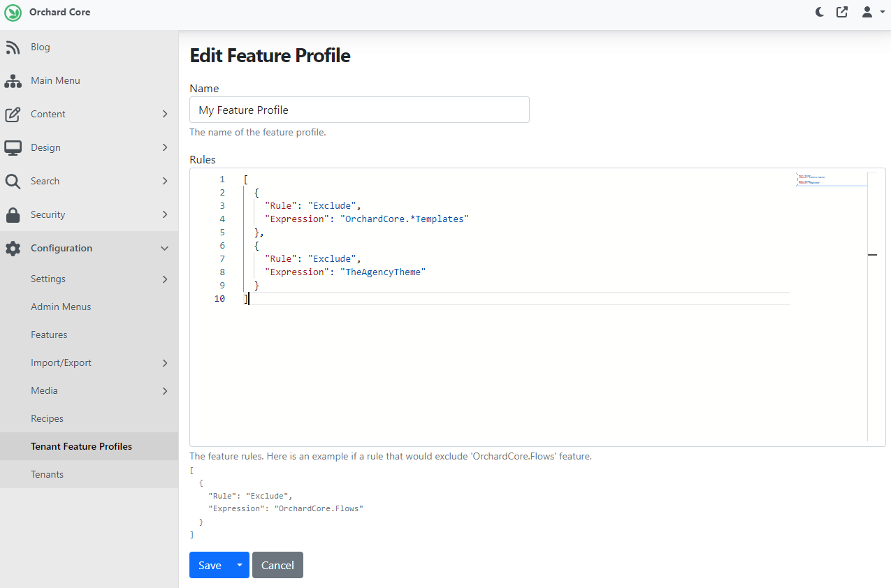The height and width of the screenshot is (588, 891).
Task: Click "TheAgencyTheme" expression in editor
Action: coord(383,272)
